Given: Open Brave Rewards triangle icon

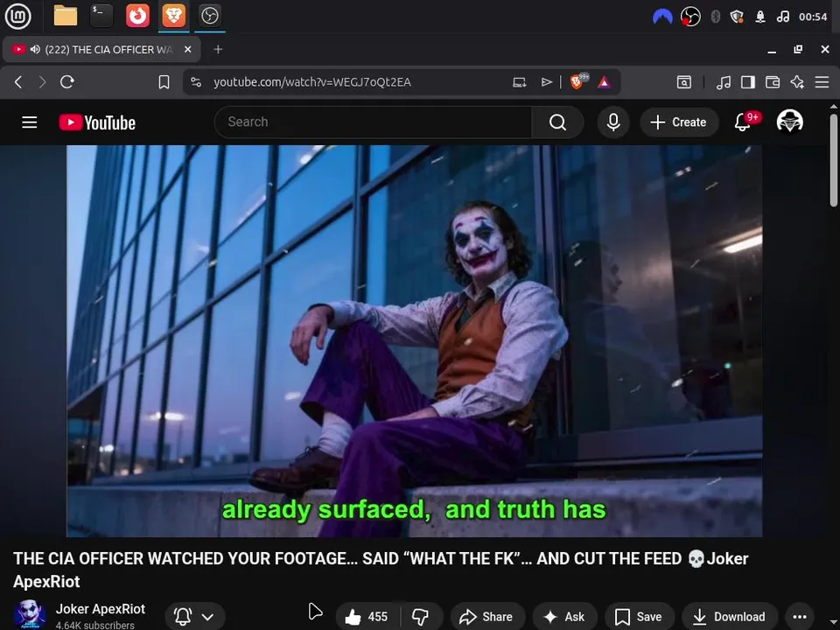Looking at the screenshot, I should [604, 82].
